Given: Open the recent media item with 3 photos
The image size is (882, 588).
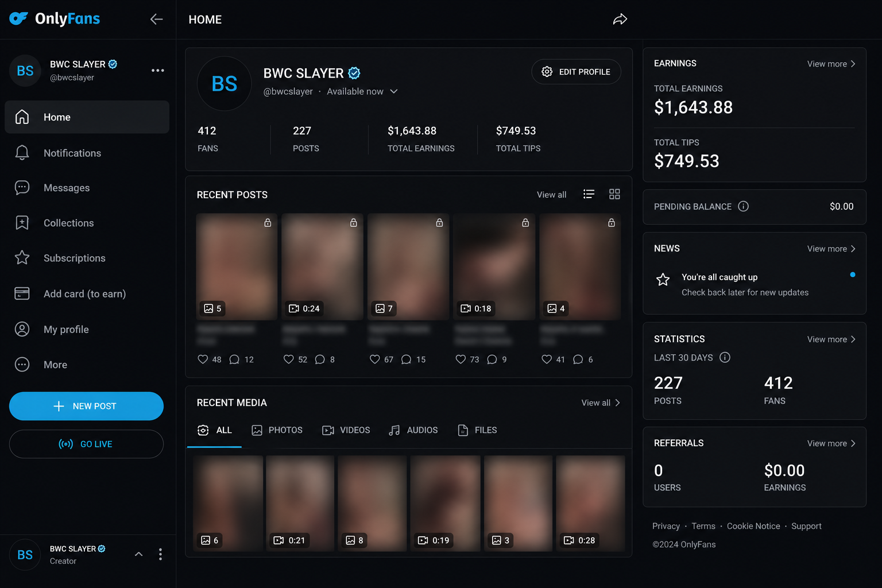Looking at the screenshot, I should (519, 504).
